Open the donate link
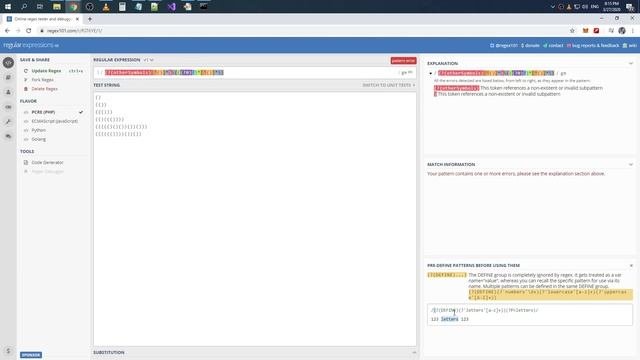This screenshot has height=360, width=640. point(530,46)
